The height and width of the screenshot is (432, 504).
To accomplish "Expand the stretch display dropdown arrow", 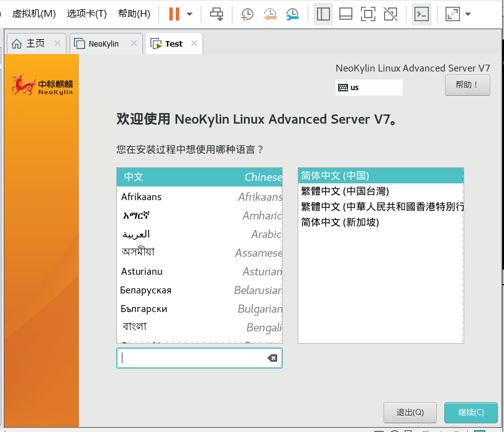I will click(468, 14).
